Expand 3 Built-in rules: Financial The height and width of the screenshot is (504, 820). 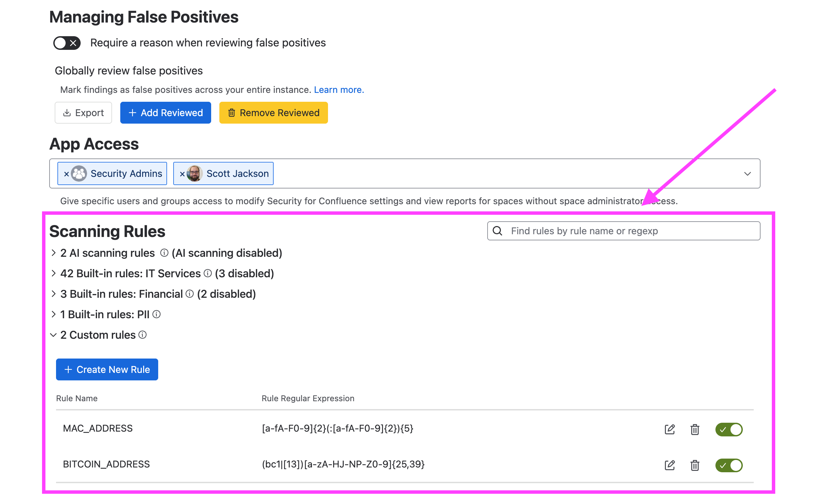coord(54,294)
